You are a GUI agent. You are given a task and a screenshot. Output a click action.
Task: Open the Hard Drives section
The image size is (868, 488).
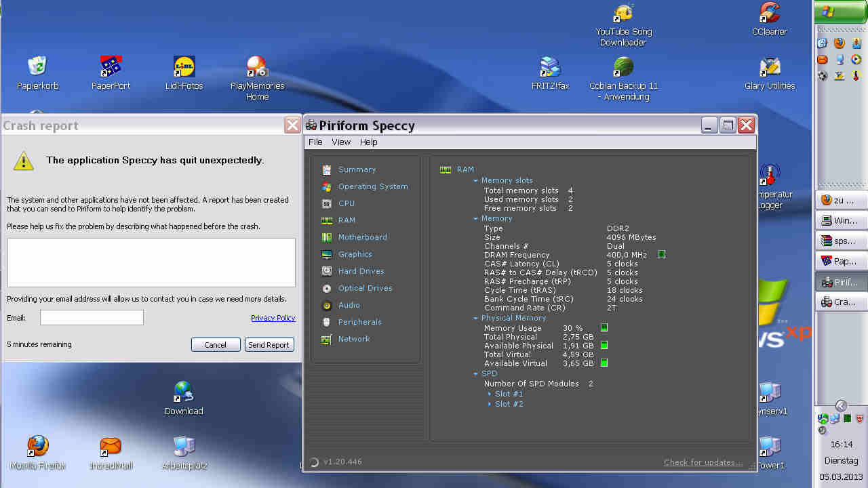(361, 271)
